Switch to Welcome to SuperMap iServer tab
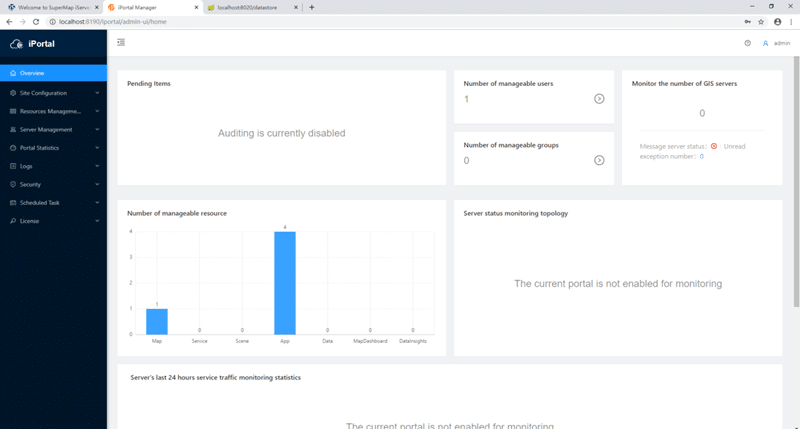Screen dimensions: 800x429 pos(51,7)
